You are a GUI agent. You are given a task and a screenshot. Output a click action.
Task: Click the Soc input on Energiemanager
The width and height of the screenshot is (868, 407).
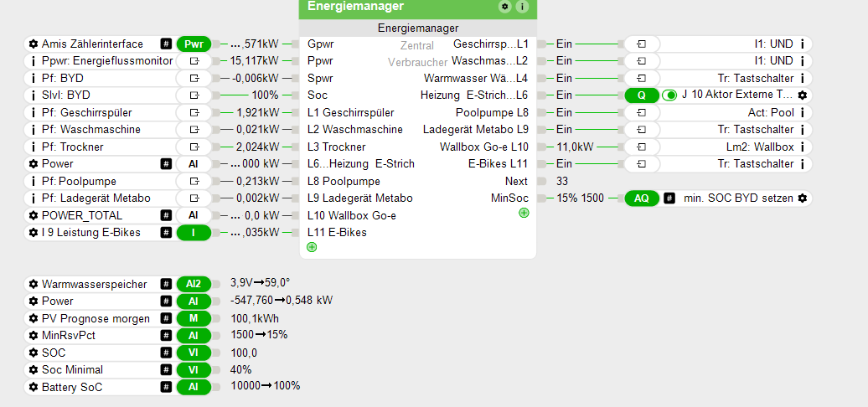tap(318, 95)
